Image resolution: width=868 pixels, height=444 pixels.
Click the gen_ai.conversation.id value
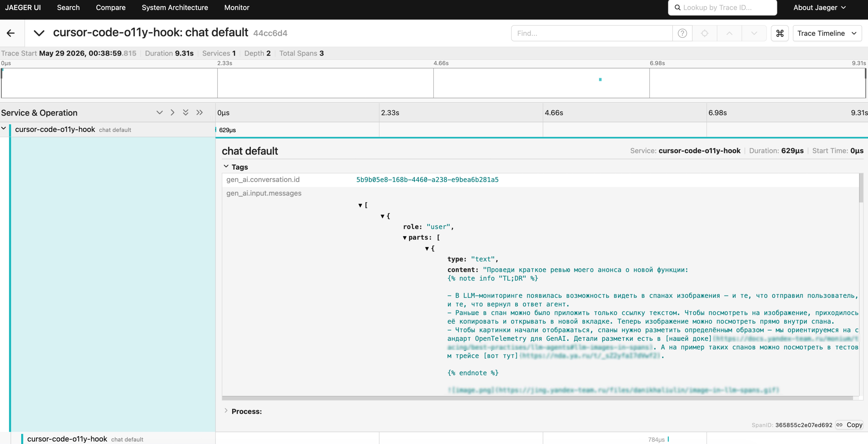coord(427,180)
